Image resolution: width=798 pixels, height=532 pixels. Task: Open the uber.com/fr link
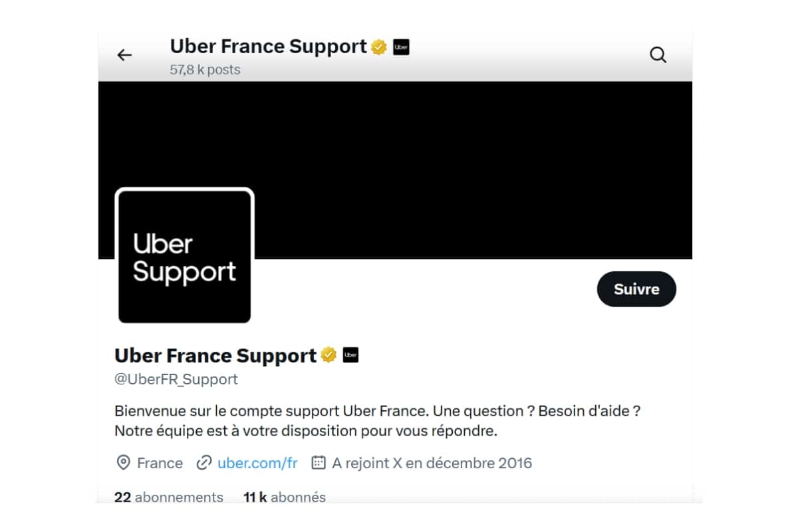pyautogui.click(x=257, y=463)
